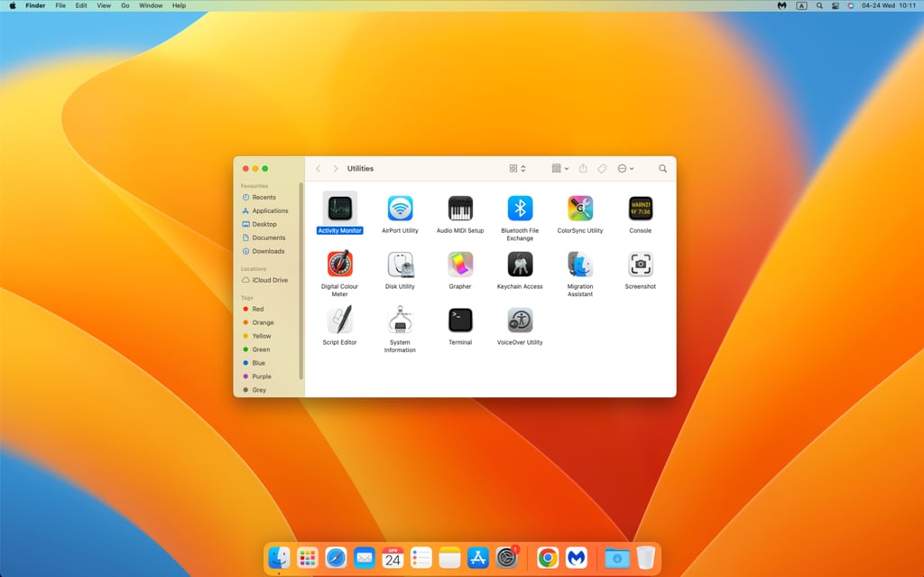The height and width of the screenshot is (577, 924).
Task: Open the File menu
Action: tap(60, 5)
